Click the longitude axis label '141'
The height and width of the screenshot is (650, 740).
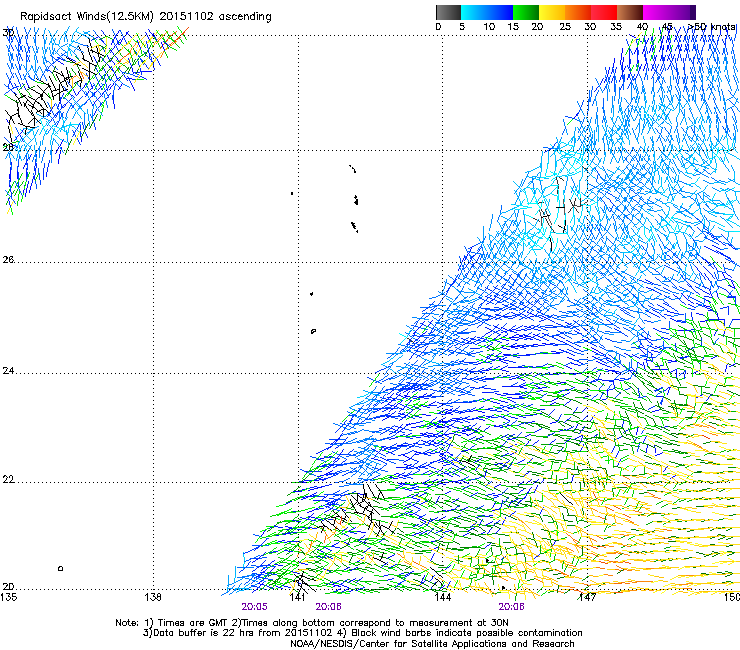(x=297, y=597)
